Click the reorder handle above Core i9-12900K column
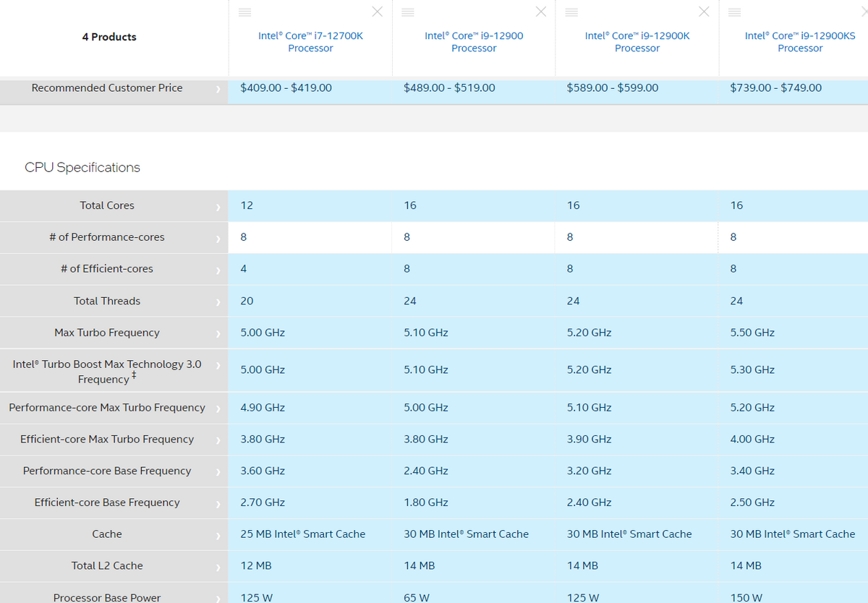The width and height of the screenshot is (868, 603). (x=571, y=12)
